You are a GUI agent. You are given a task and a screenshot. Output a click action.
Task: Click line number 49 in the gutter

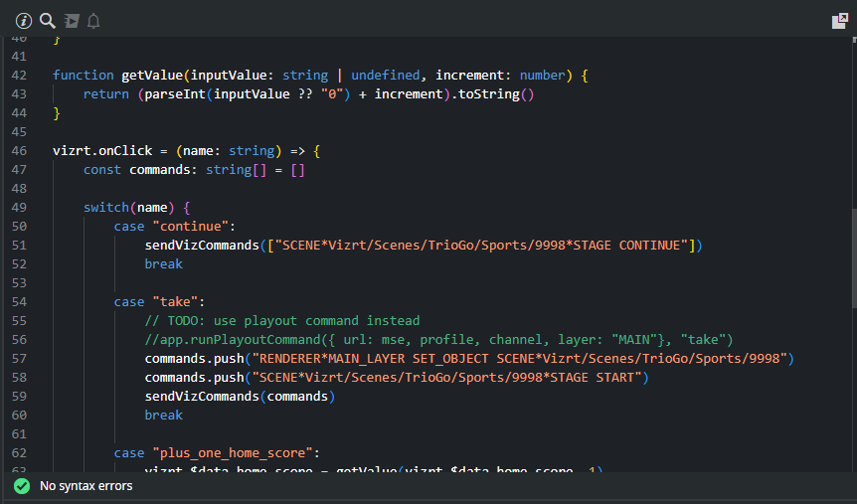click(x=18, y=207)
